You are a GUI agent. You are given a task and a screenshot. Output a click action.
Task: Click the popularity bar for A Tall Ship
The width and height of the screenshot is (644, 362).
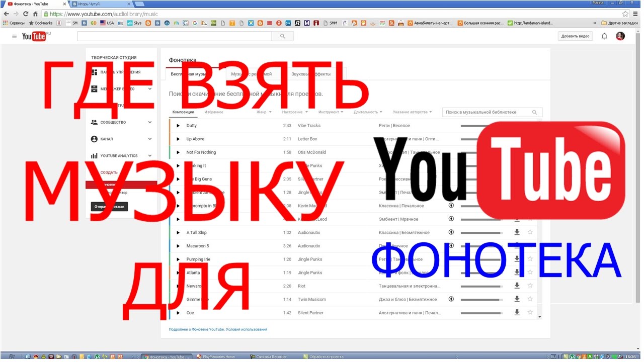481,233
